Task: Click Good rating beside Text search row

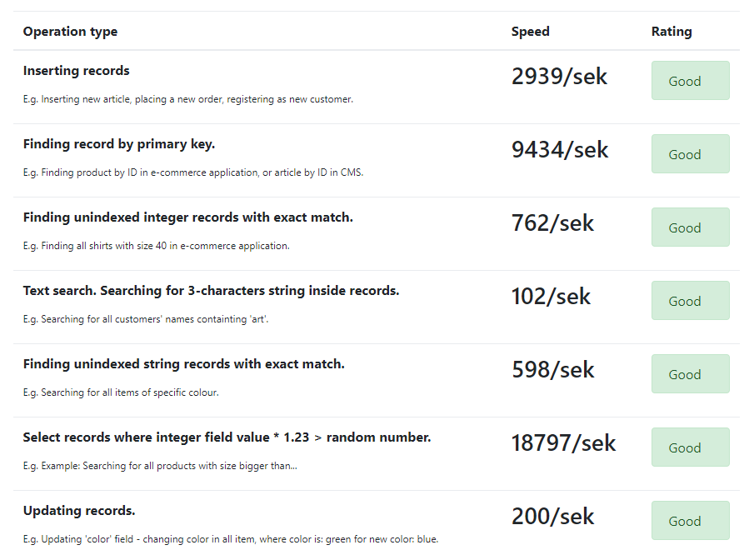Action: (690, 301)
